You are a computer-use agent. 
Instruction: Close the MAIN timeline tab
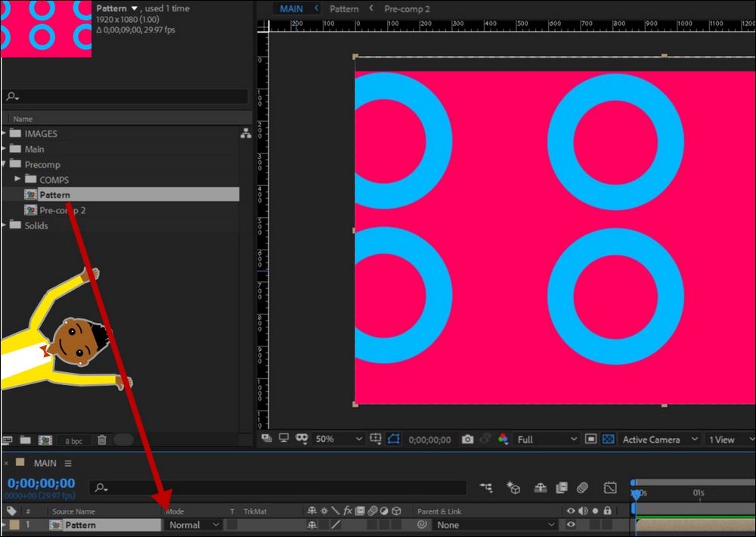[6, 463]
